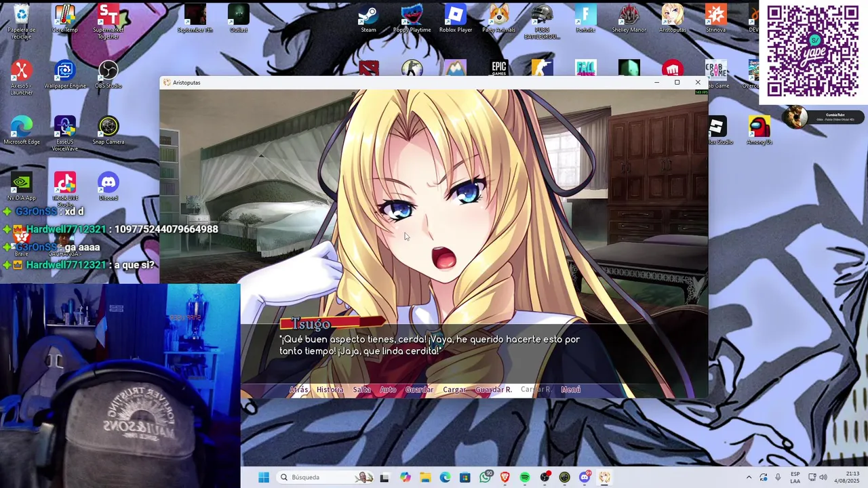Viewport: 868px width, 488px height.
Task: Enable Auto mode in the game bar
Action: tap(388, 390)
